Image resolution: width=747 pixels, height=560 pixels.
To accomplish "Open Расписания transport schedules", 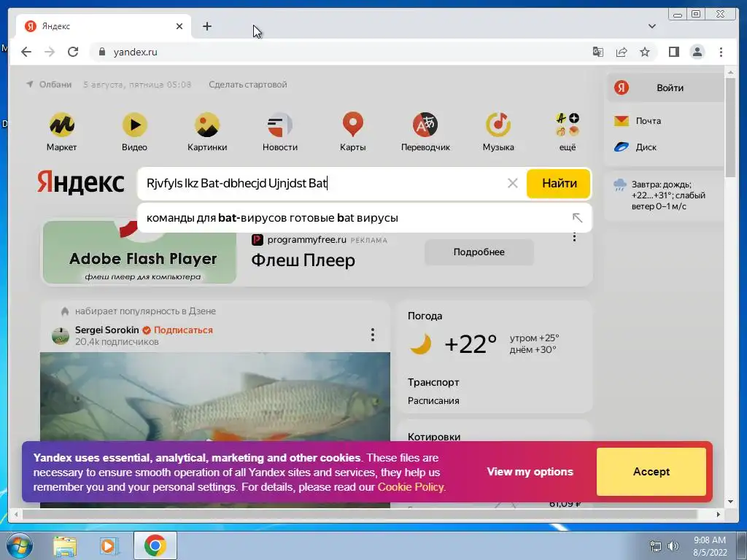I will (x=433, y=401).
